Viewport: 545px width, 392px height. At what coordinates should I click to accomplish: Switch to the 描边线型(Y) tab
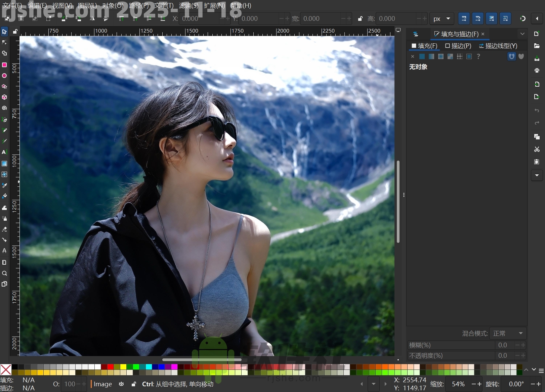[498, 46]
